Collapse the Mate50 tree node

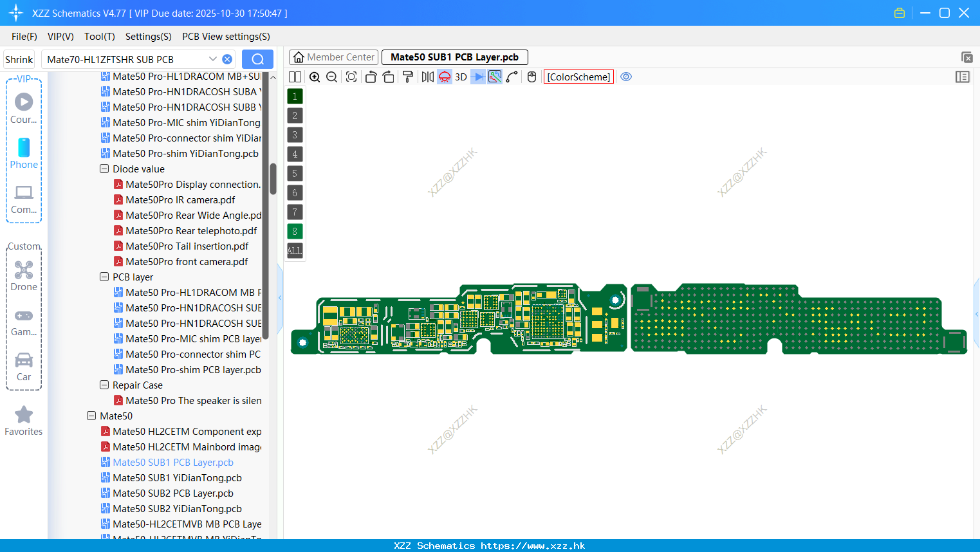(x=91, y=416)
